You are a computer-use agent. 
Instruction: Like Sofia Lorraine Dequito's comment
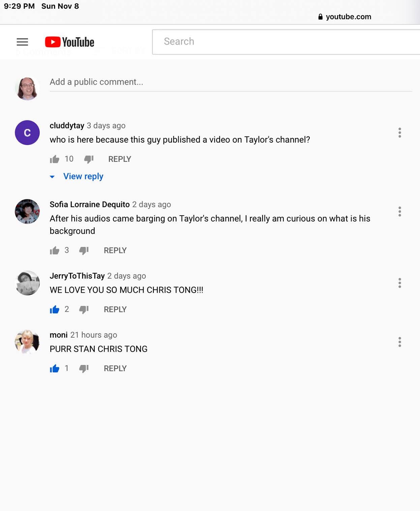click(55, 251)
